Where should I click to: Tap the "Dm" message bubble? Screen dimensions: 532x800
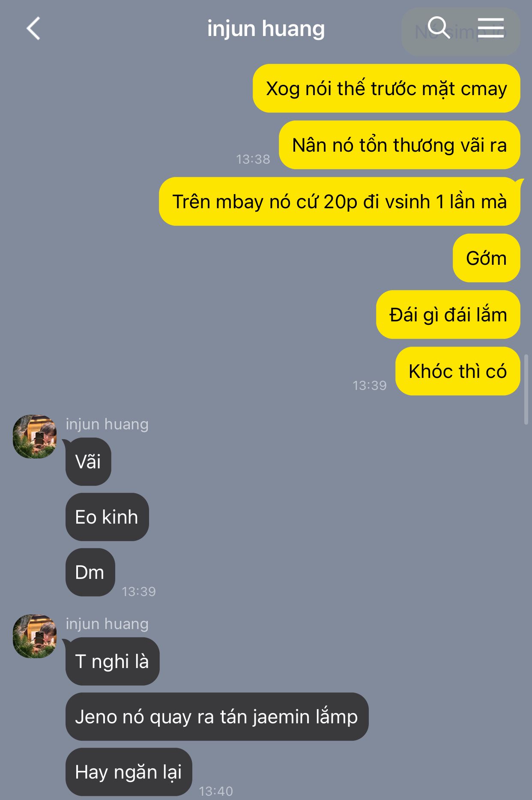coord(90,572)
